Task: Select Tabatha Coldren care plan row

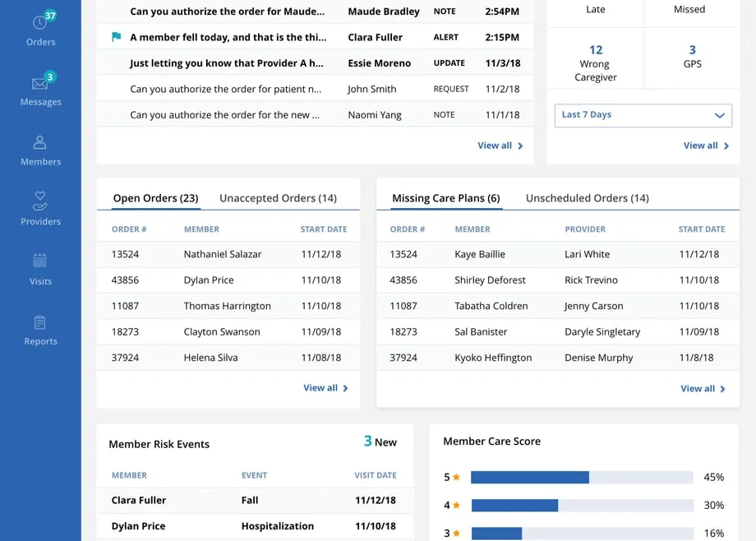Action: (558, 306)
